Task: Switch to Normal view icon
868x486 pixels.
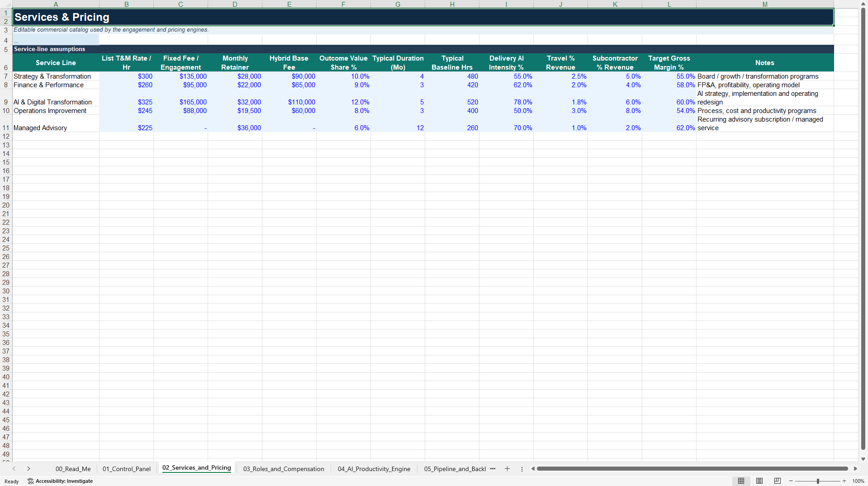Action: click(x=741, y=481)
